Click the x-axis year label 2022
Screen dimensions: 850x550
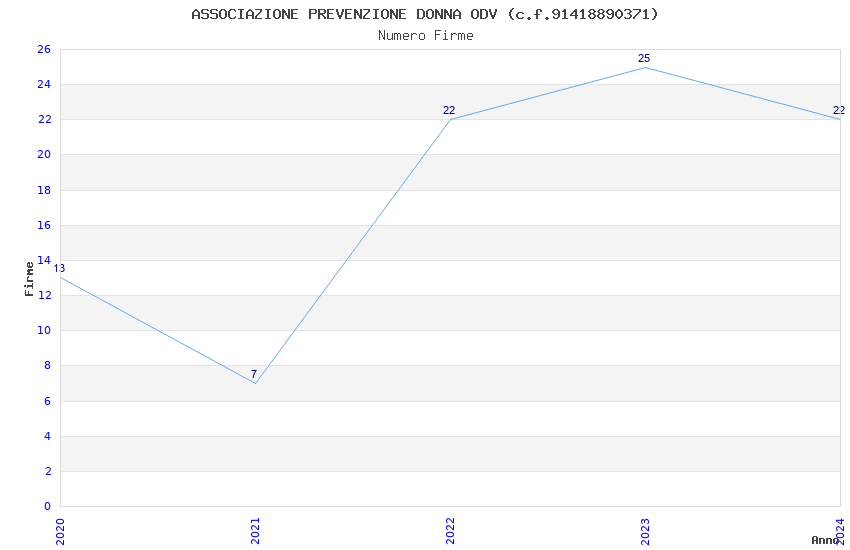pos(450,532)
